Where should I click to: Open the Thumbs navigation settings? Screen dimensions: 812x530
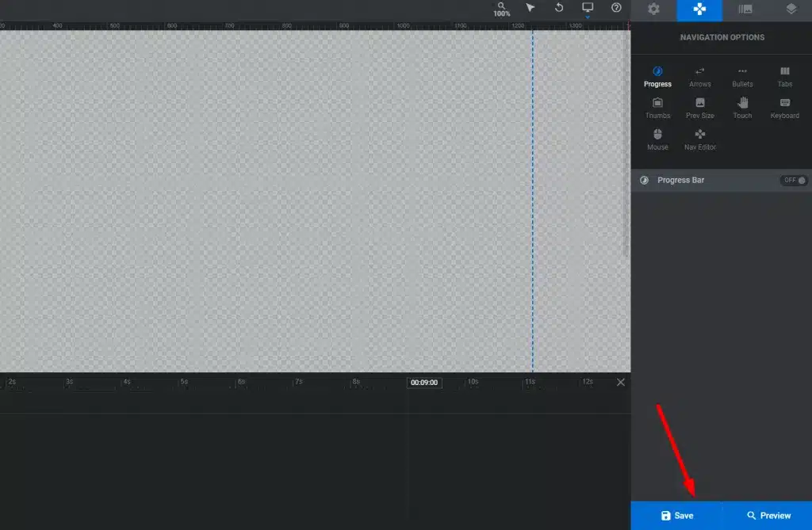point(657,108)
